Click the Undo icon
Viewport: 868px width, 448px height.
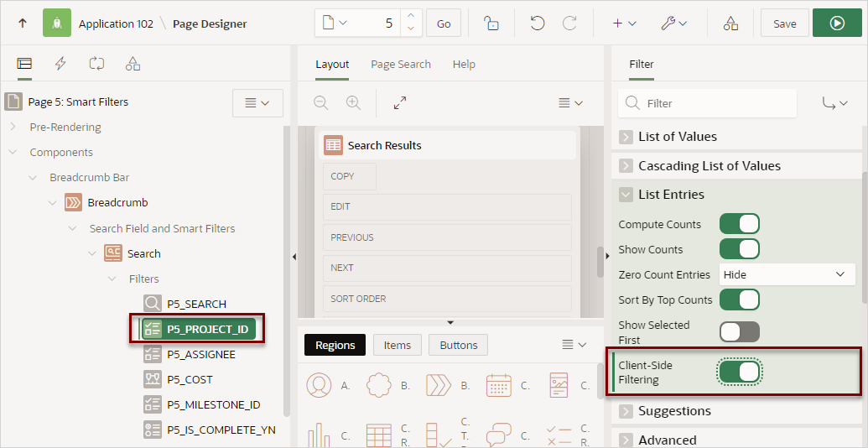point(537,23)
